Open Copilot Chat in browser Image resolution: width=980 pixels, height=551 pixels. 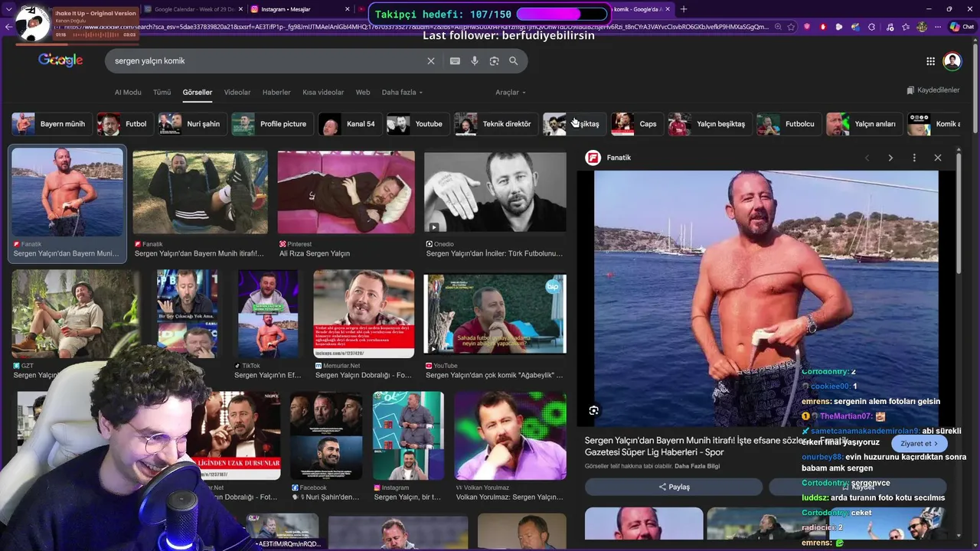pos(962,27)
